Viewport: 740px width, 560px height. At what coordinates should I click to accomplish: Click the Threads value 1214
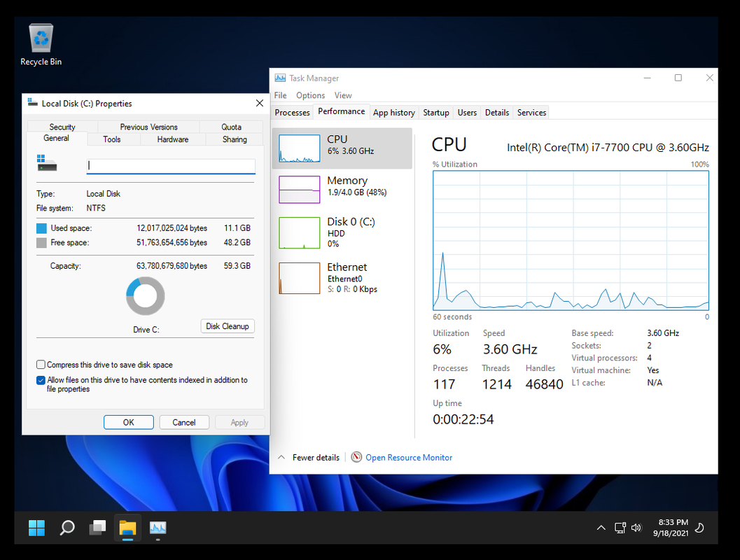pyautogui.click(x=496, y=384)
